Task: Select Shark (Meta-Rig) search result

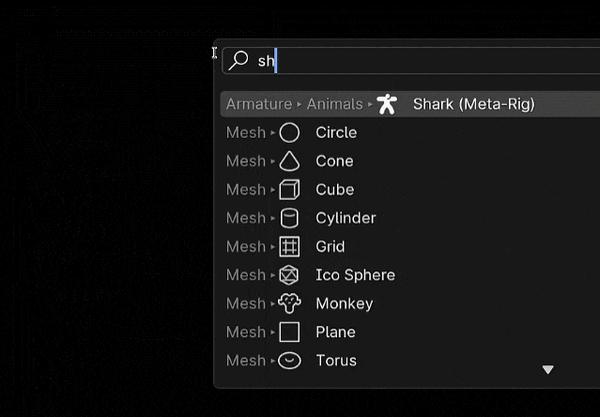Action: pyautogui.click(x=410, y=104)
